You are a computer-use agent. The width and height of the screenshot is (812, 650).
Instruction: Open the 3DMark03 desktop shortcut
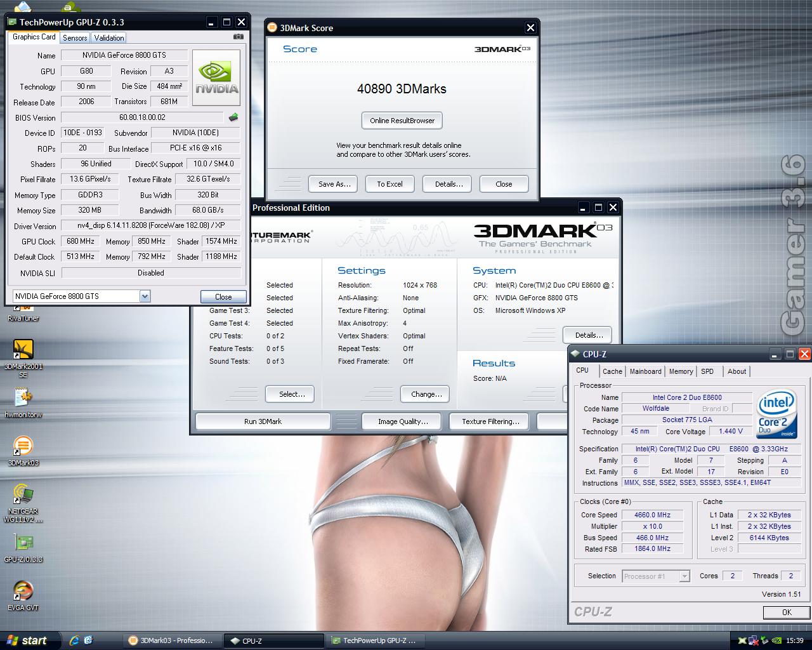pos(23,451)
